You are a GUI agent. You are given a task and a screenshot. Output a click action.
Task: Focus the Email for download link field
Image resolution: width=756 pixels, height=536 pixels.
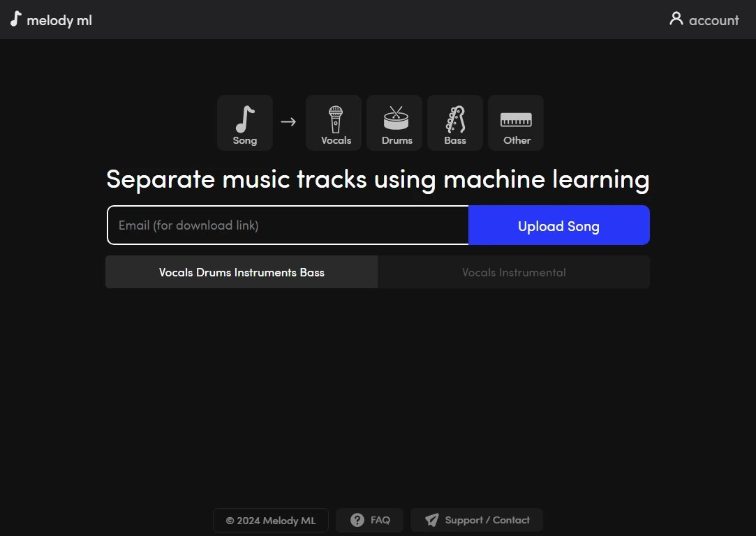tap(288, 225)
